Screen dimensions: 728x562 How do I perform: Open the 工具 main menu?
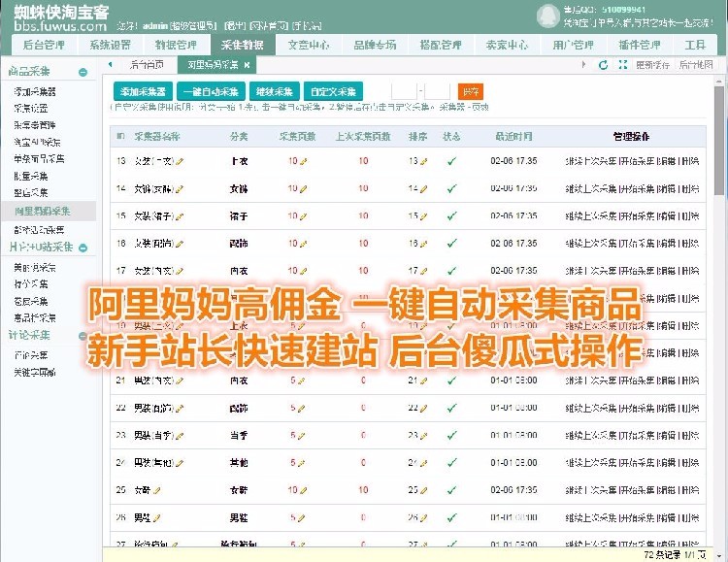pyautogui.click(x=695, y=45)
